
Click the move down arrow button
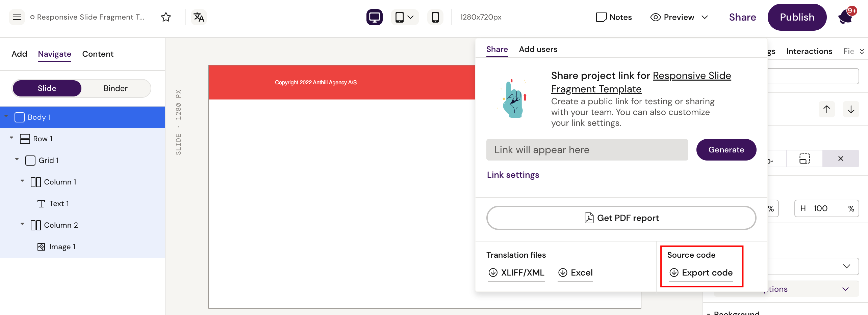pos(851,109)
